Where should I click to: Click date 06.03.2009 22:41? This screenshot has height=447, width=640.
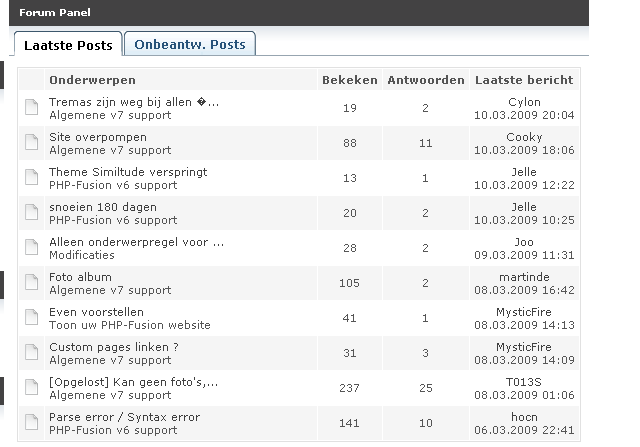pyautogui.click(x=524, y=430)
